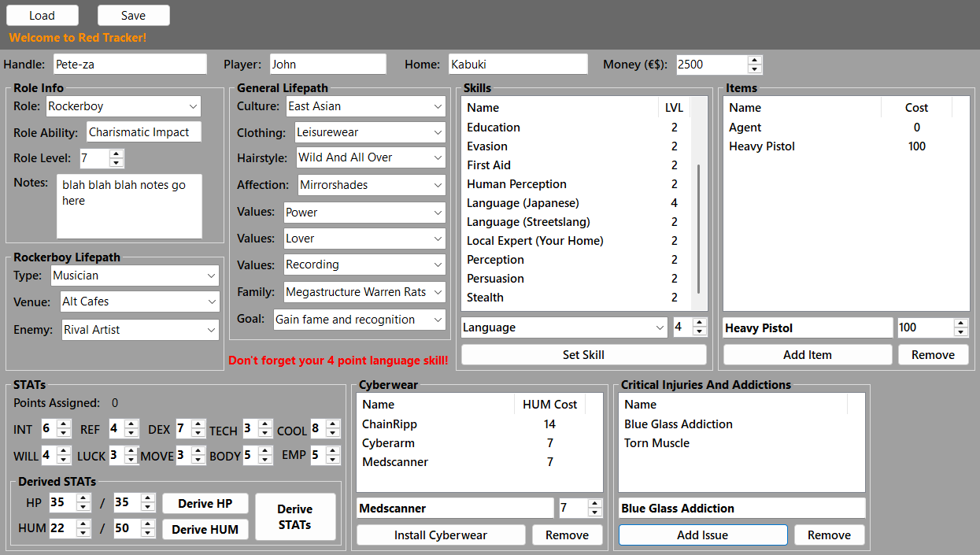Click the LUCK stat stepper

click(x=124, y=455)
